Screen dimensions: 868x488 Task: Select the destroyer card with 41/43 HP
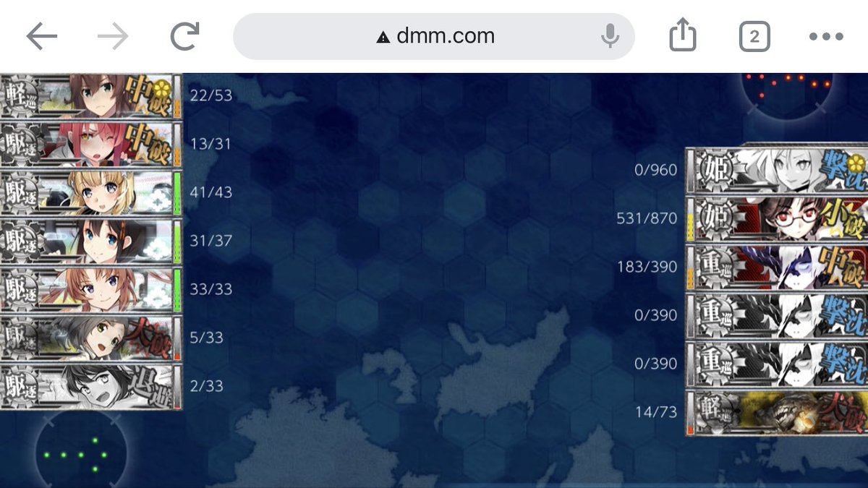click(90, 193)
